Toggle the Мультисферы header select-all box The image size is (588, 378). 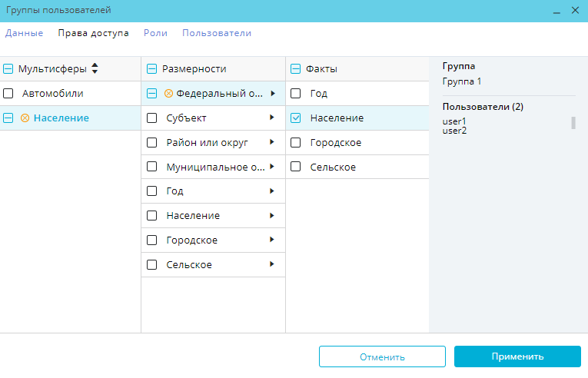coord(8,68)
